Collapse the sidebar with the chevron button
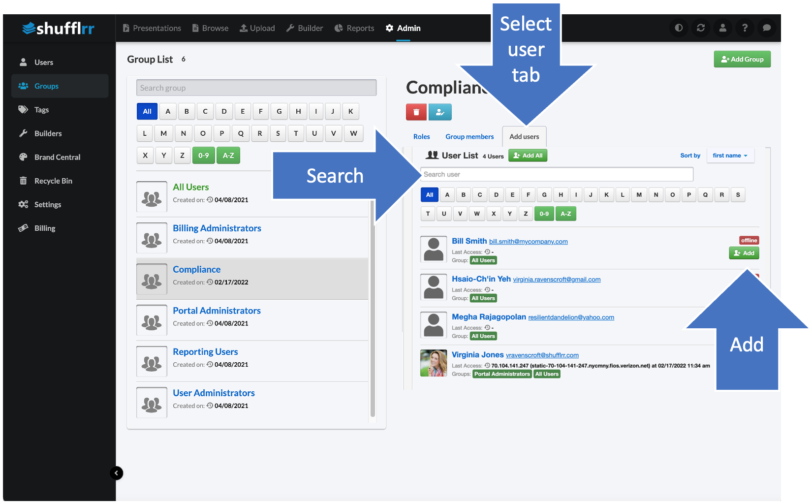The image size is (812, 504). [117, 473]
